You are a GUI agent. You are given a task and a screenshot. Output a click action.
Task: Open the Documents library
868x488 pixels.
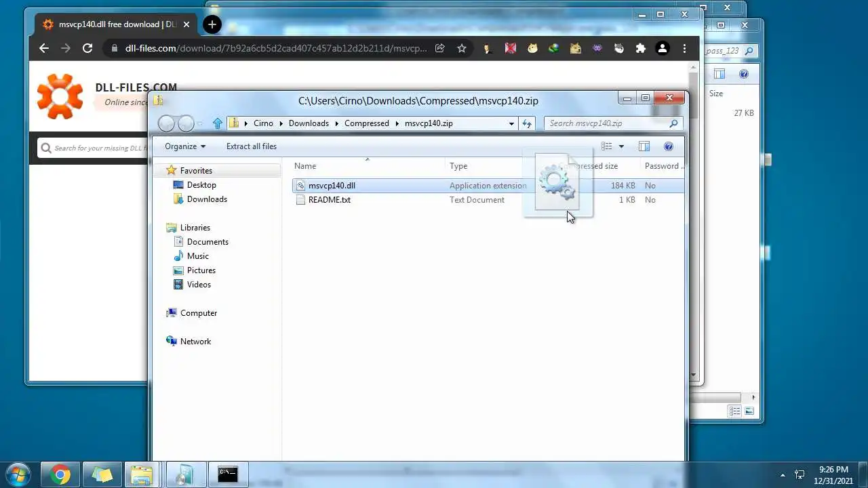pyautogui.click(x=208, y=242)
